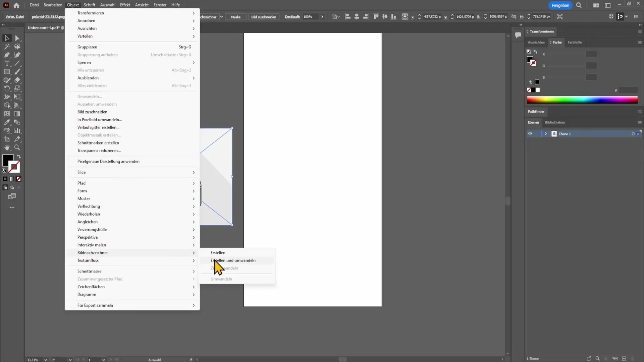
Task: Select the Type tool
Action: (x=7, y=63)
